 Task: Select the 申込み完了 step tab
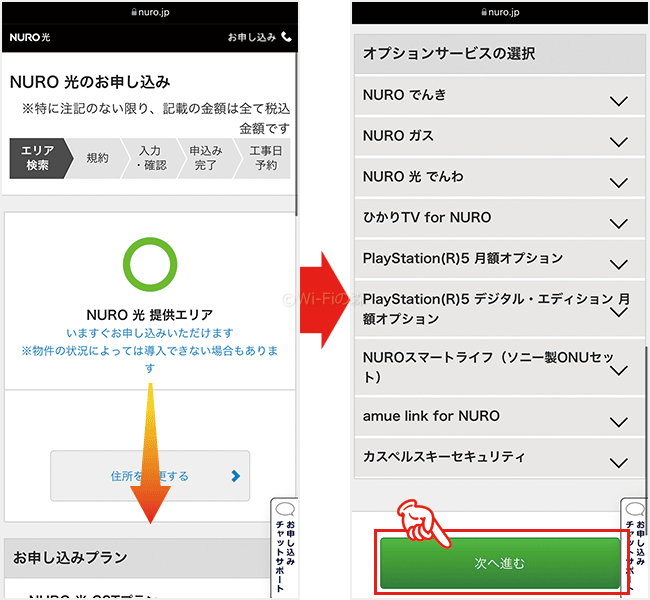tap(206, 158)
